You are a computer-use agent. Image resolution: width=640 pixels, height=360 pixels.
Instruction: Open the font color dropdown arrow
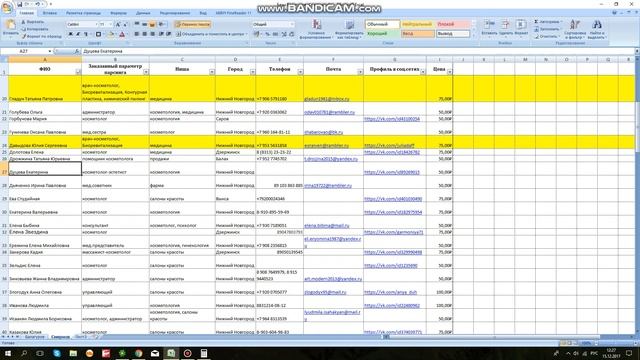click(x=127, y=34)
